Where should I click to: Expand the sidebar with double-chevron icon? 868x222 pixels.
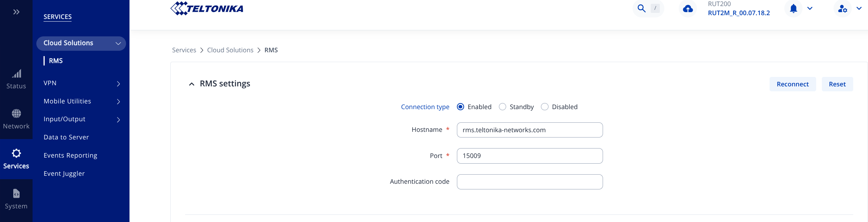point(16,12)
